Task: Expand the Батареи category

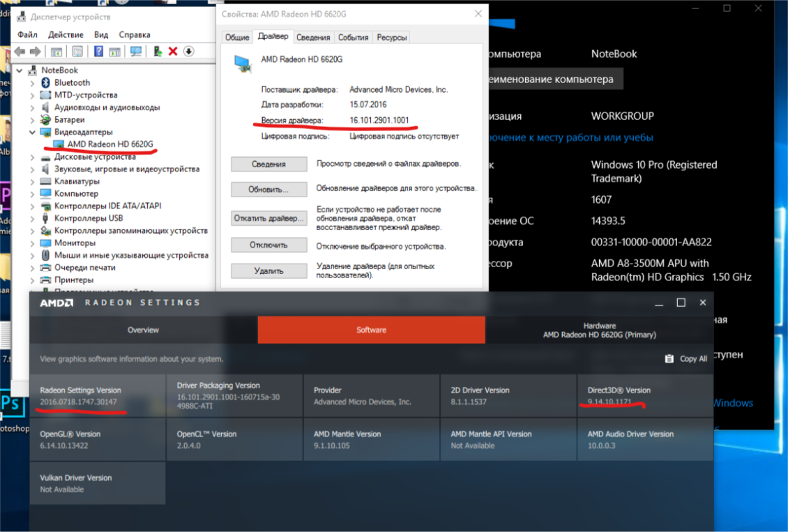Action: [33, 119]
